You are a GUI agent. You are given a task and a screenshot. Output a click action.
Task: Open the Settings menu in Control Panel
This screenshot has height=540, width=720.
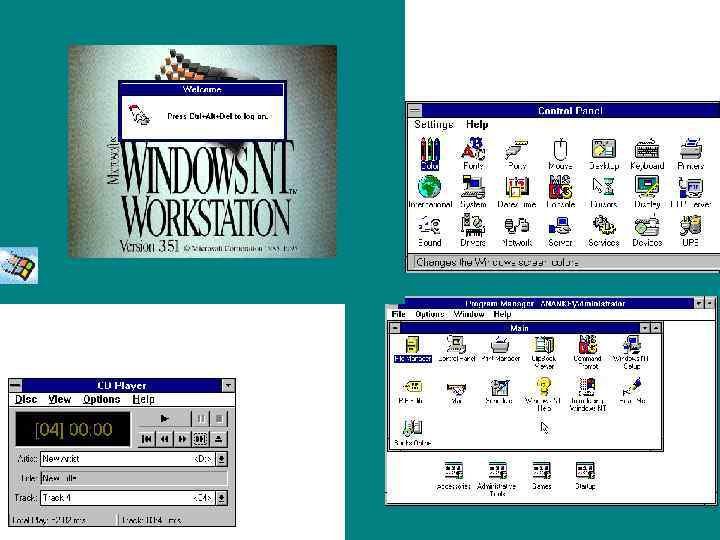point(434,124)
